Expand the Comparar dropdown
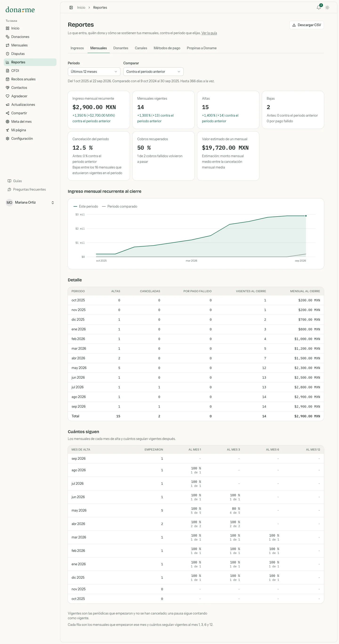339x644 pixels. 153,71
